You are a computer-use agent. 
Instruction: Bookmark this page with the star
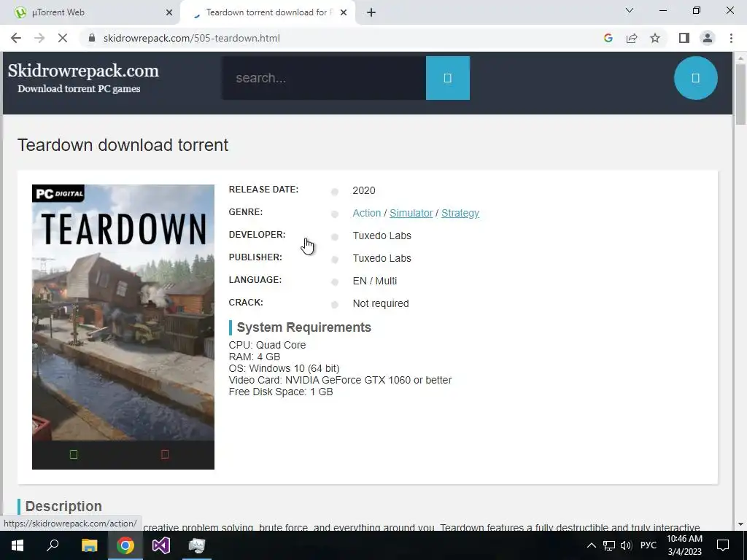pyautogui.click(x=655, y=38)
